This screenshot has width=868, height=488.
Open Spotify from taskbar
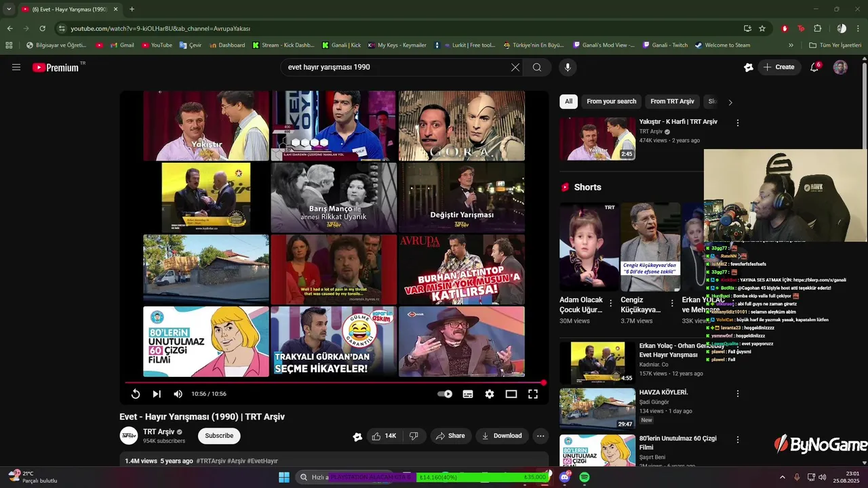point(585,477)
